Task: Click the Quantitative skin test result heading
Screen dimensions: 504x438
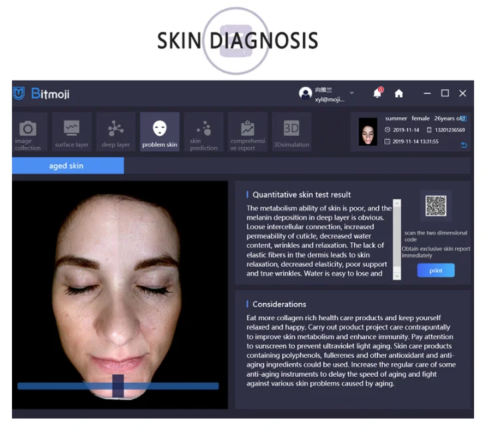Action: click(301, 195)
